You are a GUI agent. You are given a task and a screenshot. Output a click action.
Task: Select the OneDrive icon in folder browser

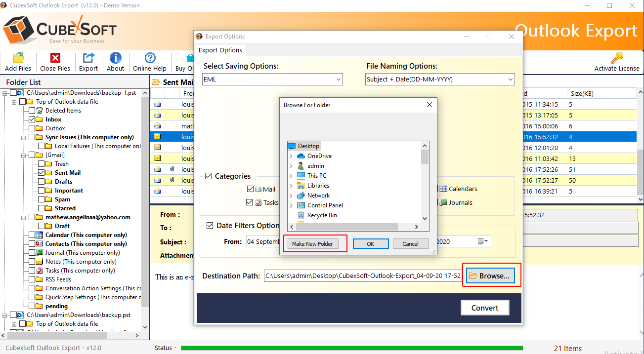click(301, 156)
